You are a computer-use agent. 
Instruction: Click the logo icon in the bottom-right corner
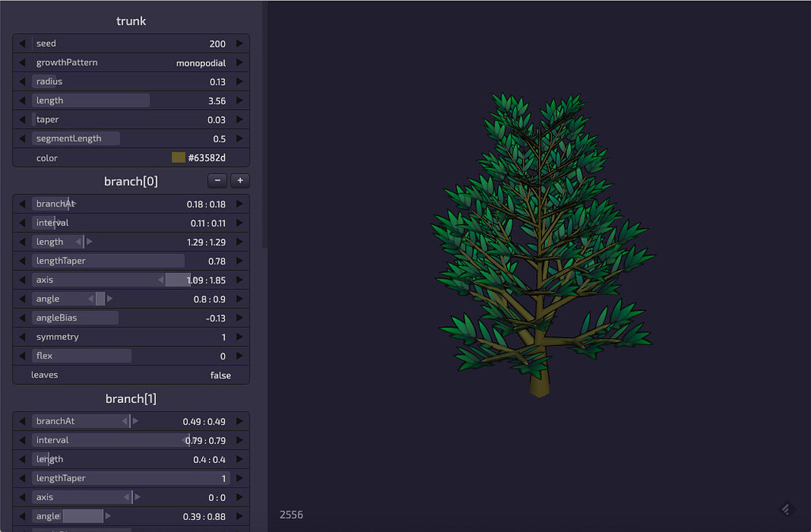click(x=786, y=508)
